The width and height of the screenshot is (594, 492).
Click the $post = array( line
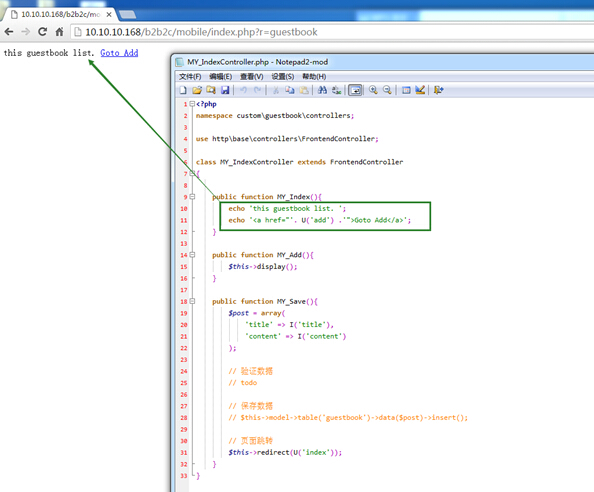(257, 313)
